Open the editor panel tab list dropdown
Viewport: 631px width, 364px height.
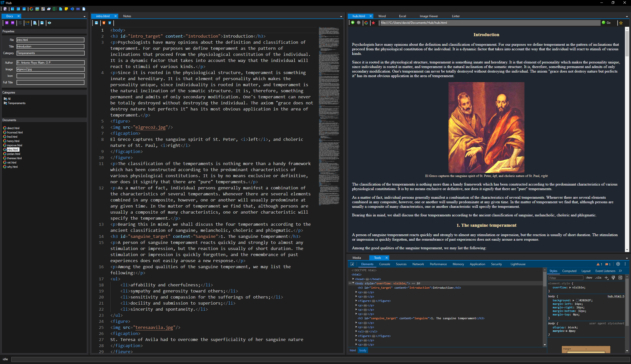coord(341,16)
